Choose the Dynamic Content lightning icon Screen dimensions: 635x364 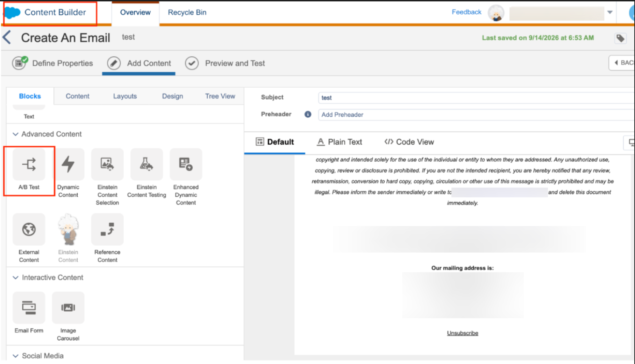pyautogui.click(x=68, y=164)
